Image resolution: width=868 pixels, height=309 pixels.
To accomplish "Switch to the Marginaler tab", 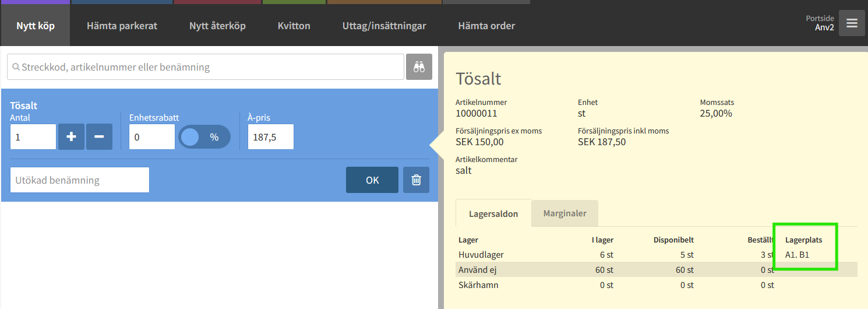I will pos(564,213).
